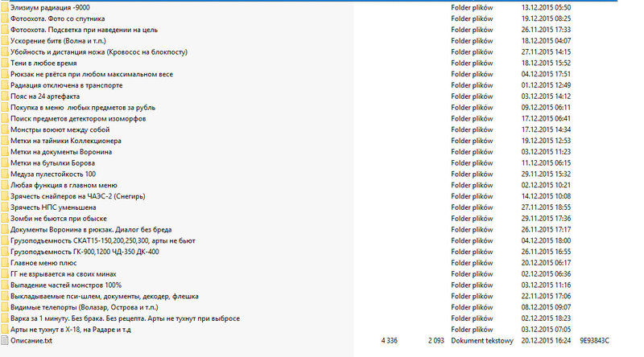Click folder icon for 'Зрячесть НПС уменьшена'
644x357 pixels.
4,207
